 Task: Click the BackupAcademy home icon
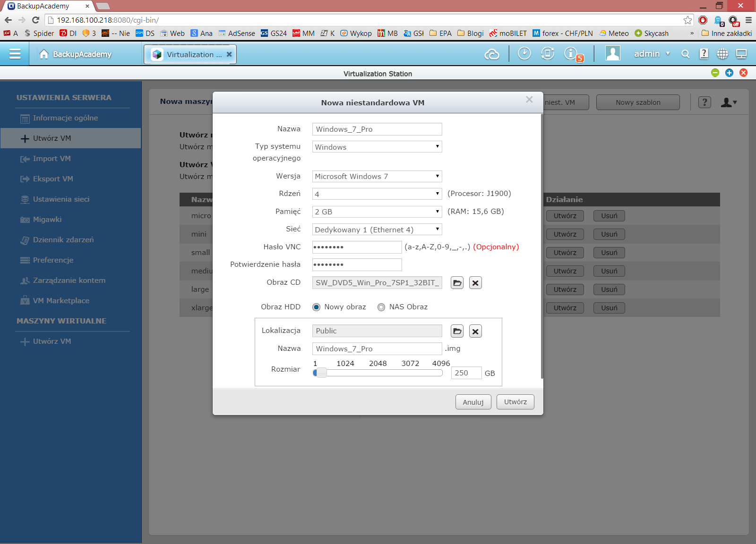point(44,54)
